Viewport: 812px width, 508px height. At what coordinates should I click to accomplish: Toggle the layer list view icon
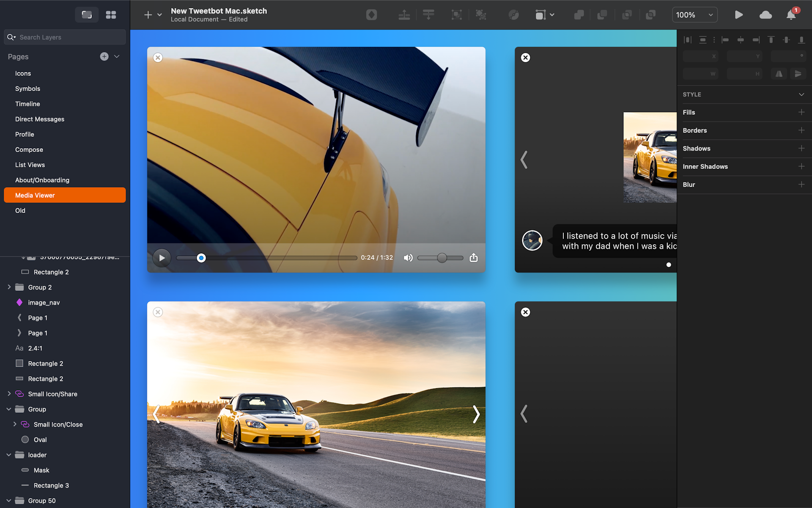tap(87, 14)
